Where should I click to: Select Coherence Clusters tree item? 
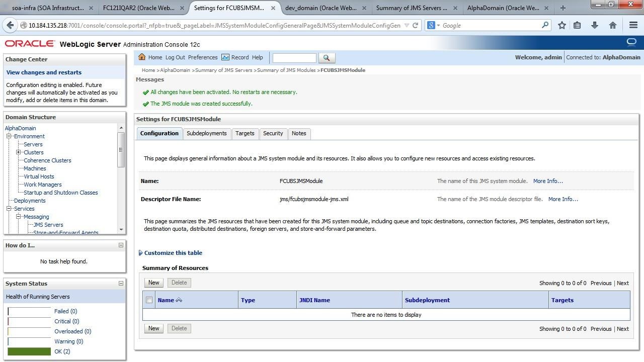pos(47,160)
